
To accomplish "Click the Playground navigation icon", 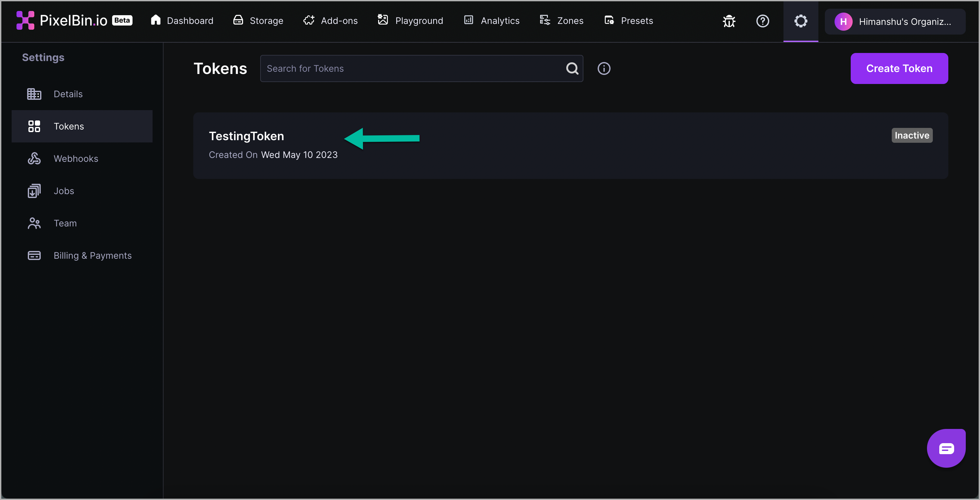I will 383,20.
